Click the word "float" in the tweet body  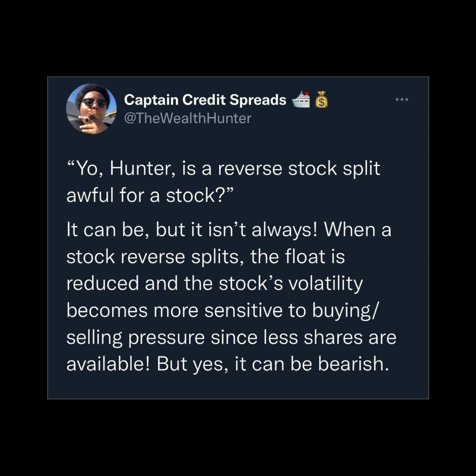[305, 257]
